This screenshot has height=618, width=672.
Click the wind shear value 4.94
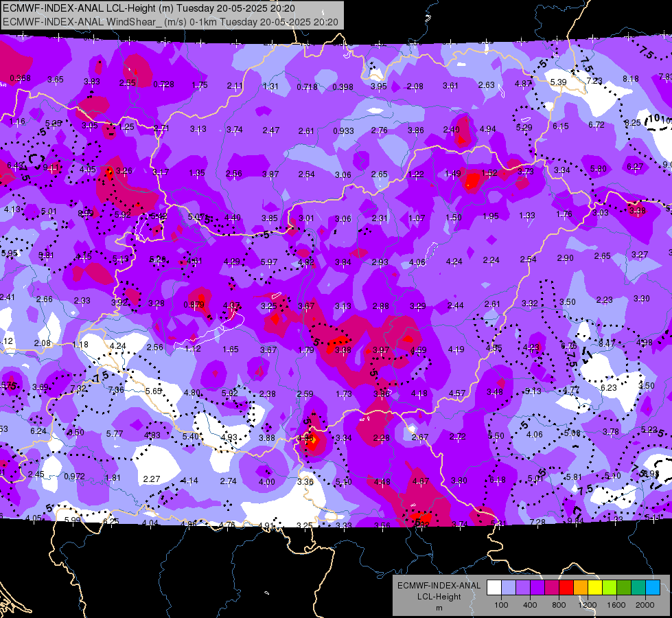[x=488, y=128]
